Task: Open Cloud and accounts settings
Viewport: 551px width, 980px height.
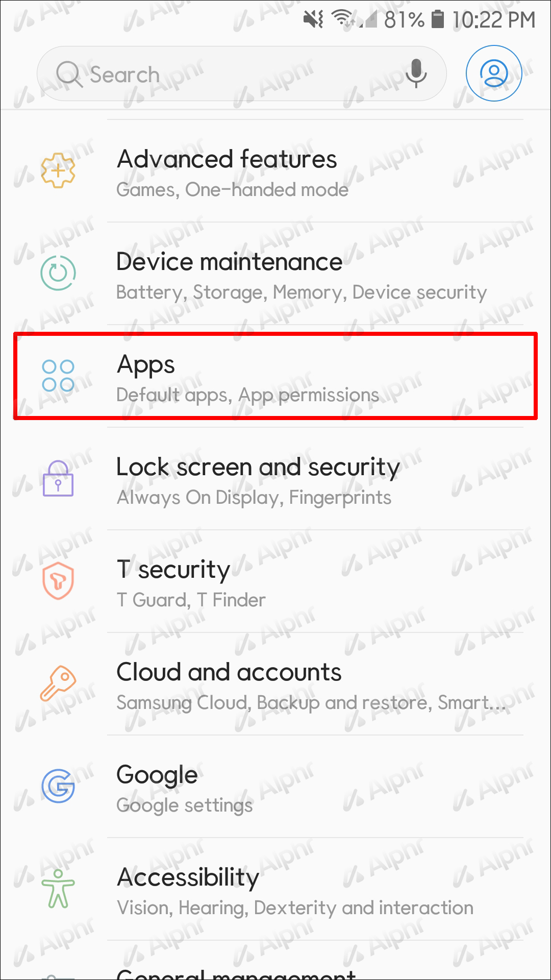Action: click(x=275, y=684)
